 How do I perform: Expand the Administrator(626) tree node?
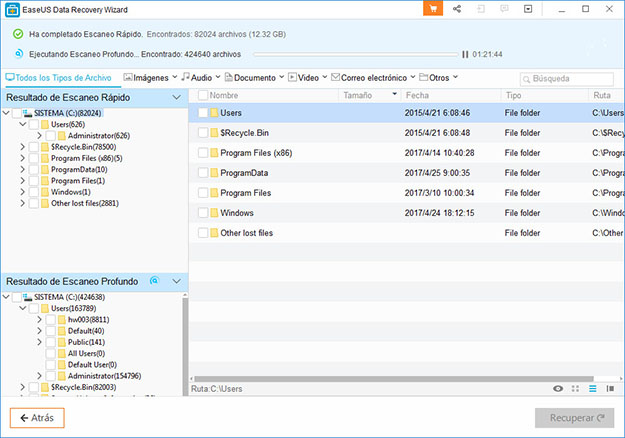pos(39,136)
